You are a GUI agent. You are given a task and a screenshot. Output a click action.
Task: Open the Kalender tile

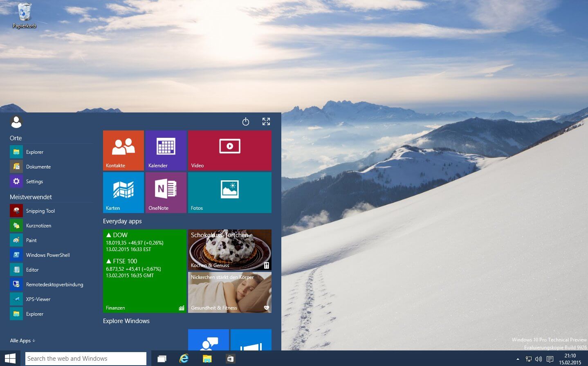tap(166, 150)
